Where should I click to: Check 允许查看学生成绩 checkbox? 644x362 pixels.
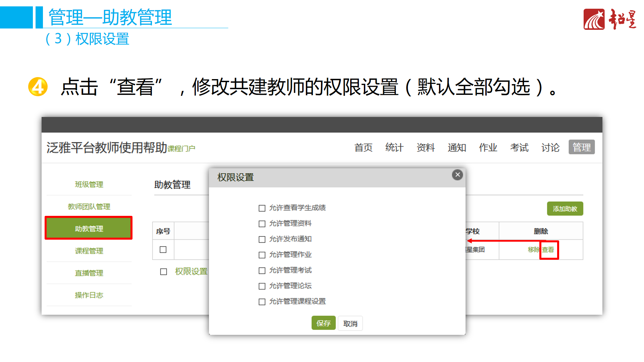point(262,208)
